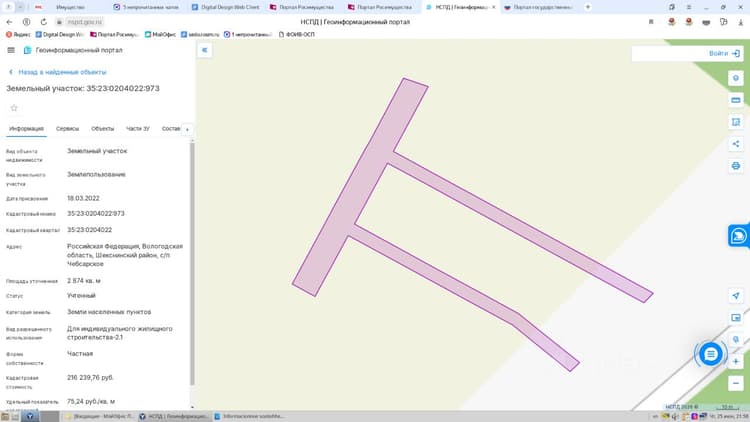Click the share map icon
The image size is (750, 422).
736,144
